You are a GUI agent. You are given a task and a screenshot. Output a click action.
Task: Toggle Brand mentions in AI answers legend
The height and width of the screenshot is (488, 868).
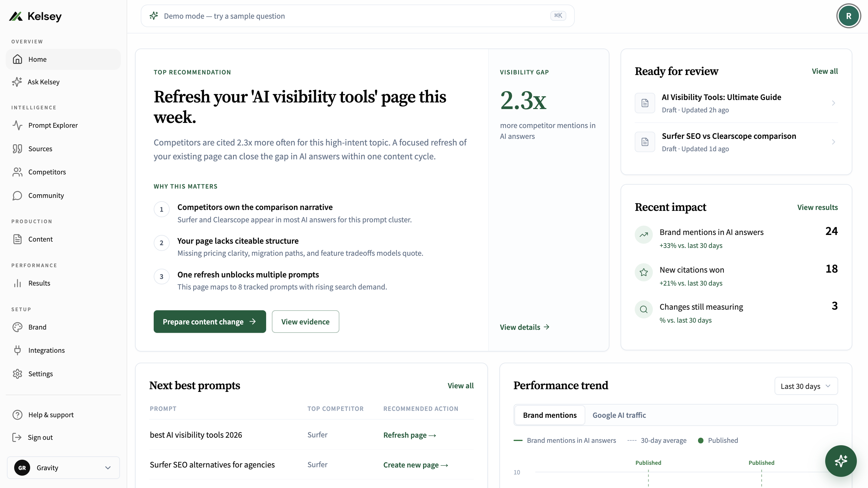point(565,440)
